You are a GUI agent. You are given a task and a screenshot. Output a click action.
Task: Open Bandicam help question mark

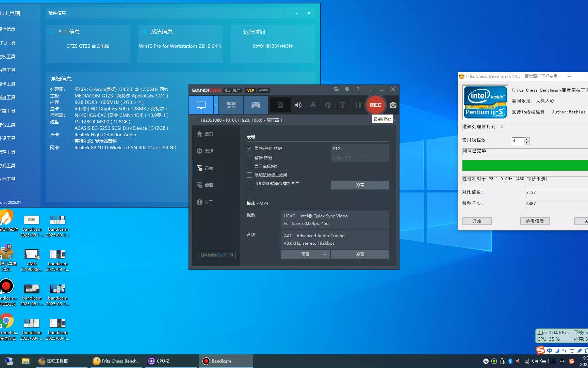358,89
